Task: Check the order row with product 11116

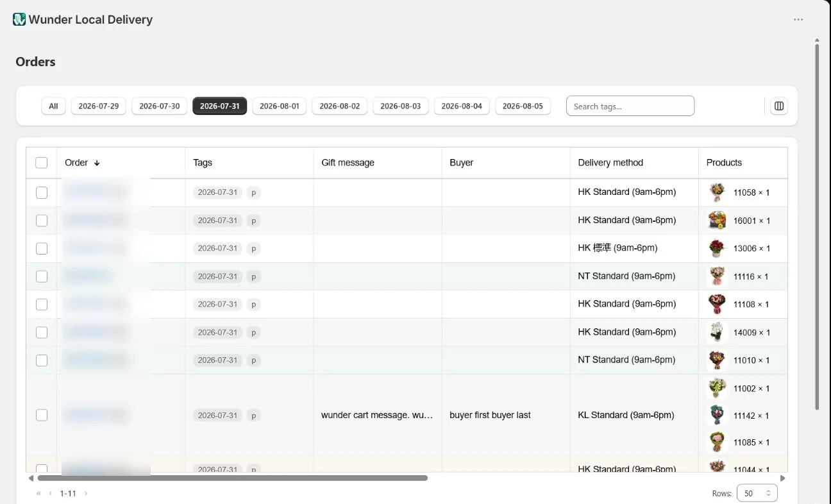Action: [x=42, y=276]
